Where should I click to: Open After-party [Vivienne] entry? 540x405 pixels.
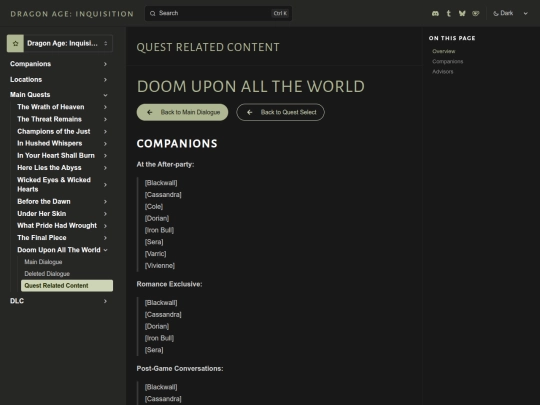click(x=160, y=266)
